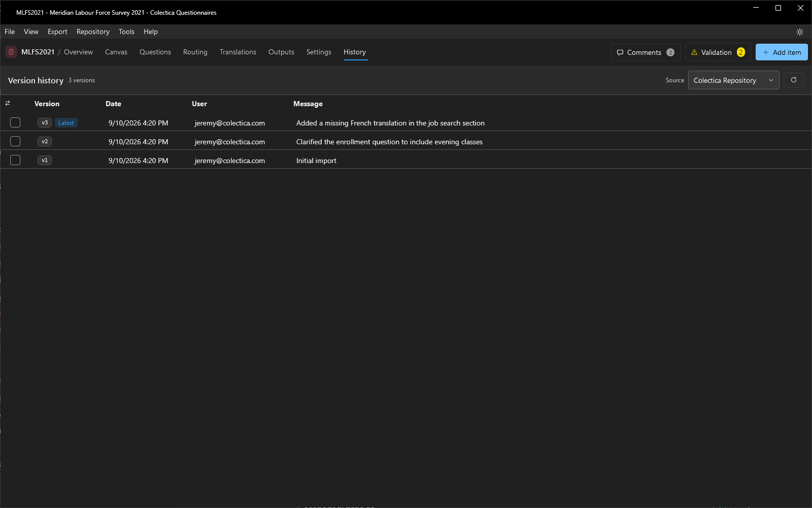Go to the Overview tab
The image size is (812, 508).
[x=78, y=52]
